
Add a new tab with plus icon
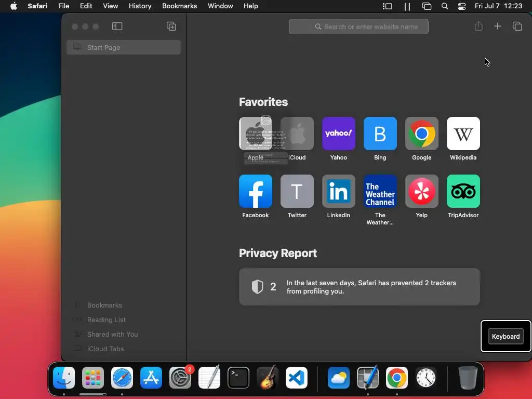tap(497, 26)
